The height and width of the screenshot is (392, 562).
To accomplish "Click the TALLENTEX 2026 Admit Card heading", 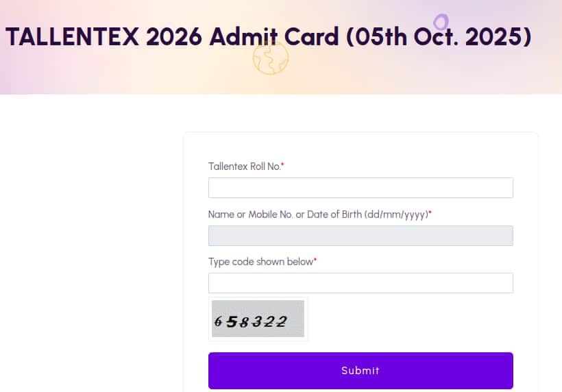I will tap(269, 36).
